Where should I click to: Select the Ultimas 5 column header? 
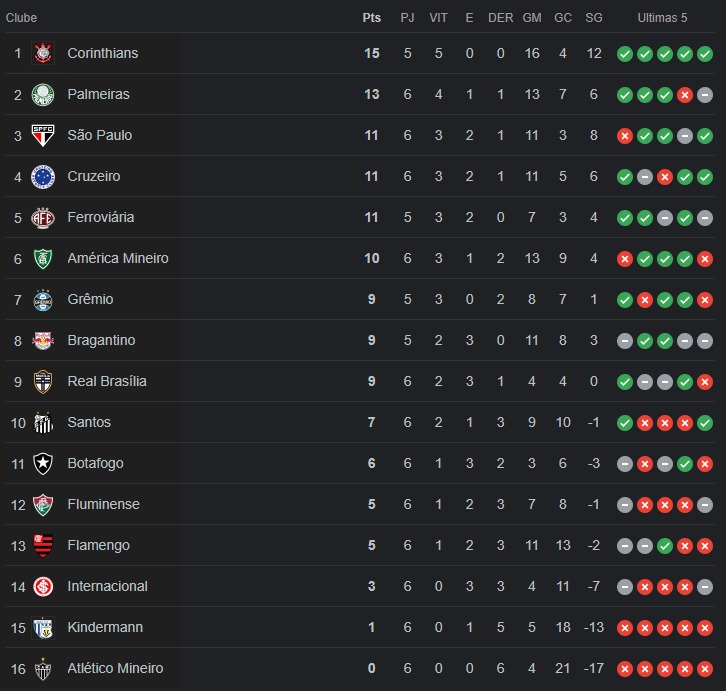click(662, 18)
